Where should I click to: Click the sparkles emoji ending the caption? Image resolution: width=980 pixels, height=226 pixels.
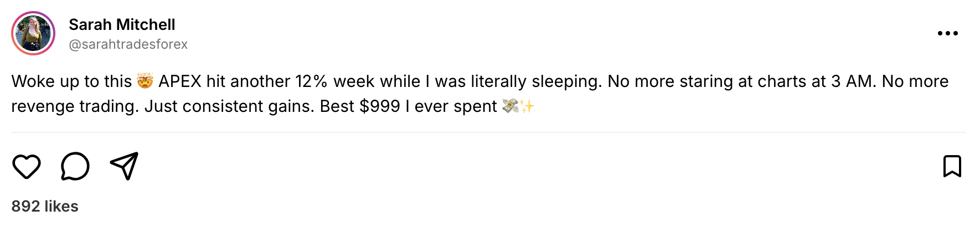[x=527, y=106]
